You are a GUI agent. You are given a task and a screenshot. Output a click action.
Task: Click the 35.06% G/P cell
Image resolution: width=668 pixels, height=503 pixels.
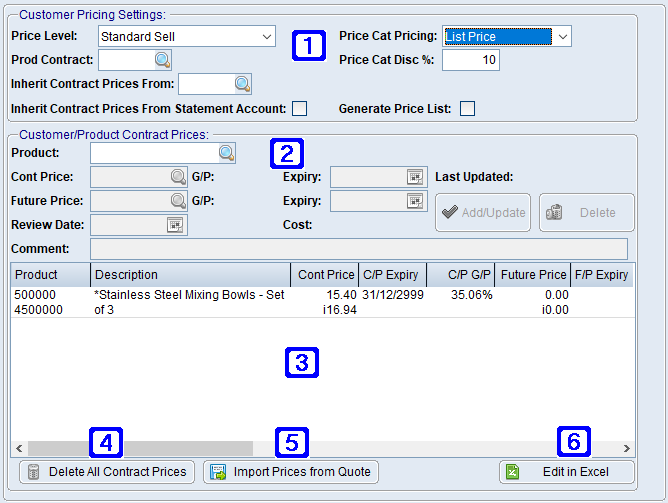pyautogui.click(x=472, y=295)
